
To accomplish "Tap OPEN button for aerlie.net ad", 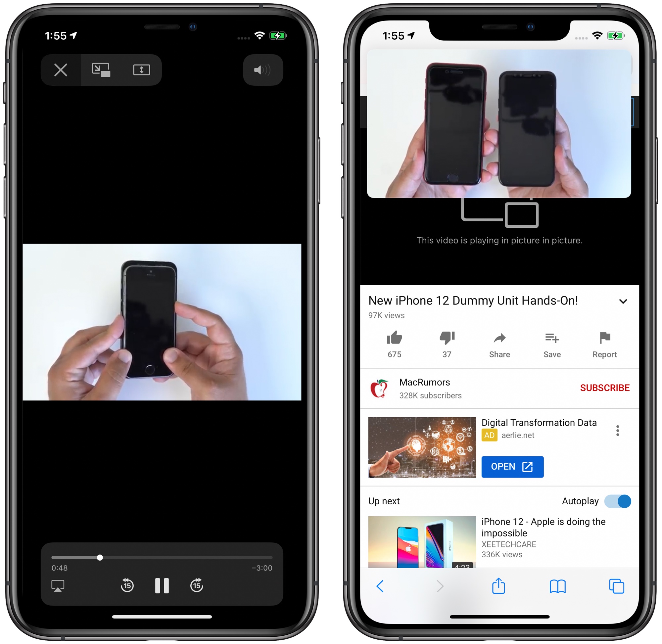I will coord(512,466).
